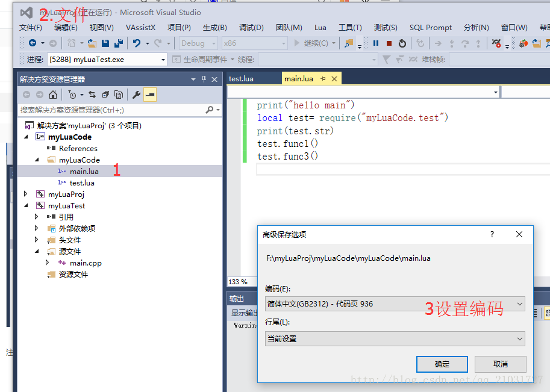
Task: Open the 文件(F) menu
Action: click(31, 28)
